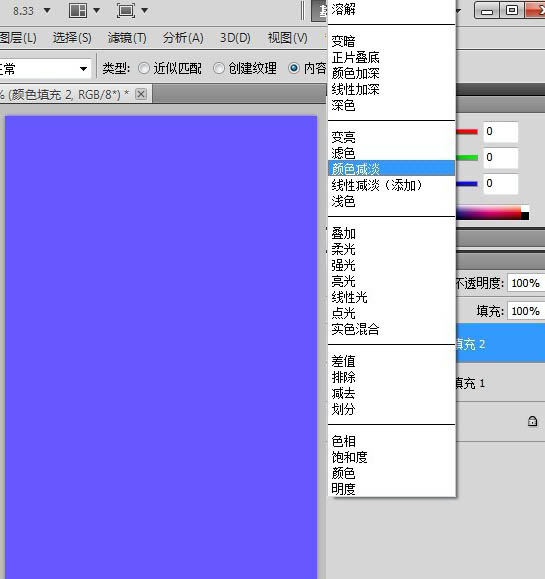545x579 pixels.
Task: Open the 分析(A) menu
Action: click(x=183, y=38)
